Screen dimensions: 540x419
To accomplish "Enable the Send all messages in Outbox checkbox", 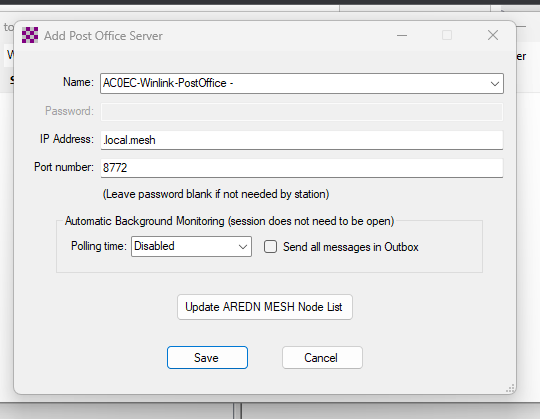I will pyautogui.click(x=270, y=247).
